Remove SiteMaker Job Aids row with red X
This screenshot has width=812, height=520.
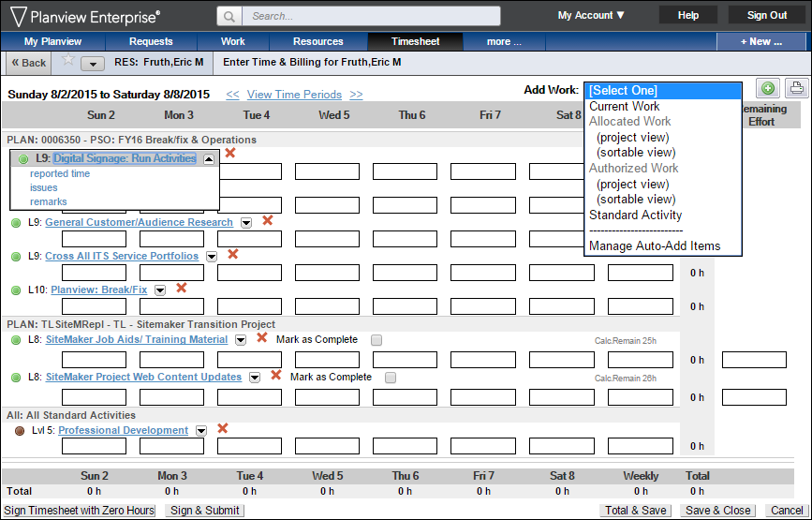[262, 337]
